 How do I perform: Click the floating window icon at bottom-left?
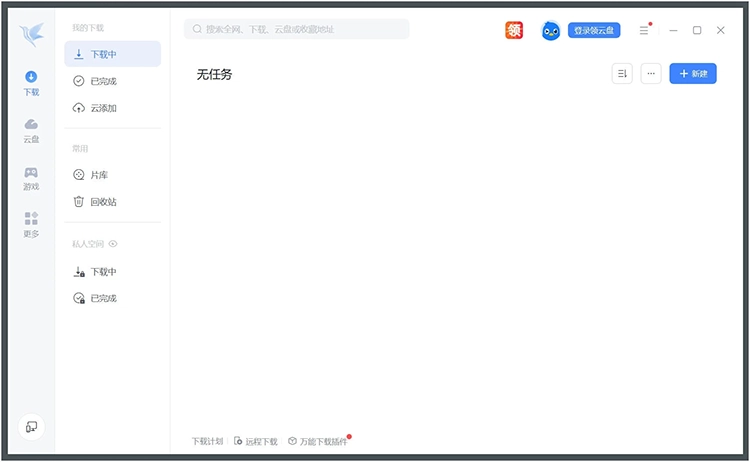point(31,427)
